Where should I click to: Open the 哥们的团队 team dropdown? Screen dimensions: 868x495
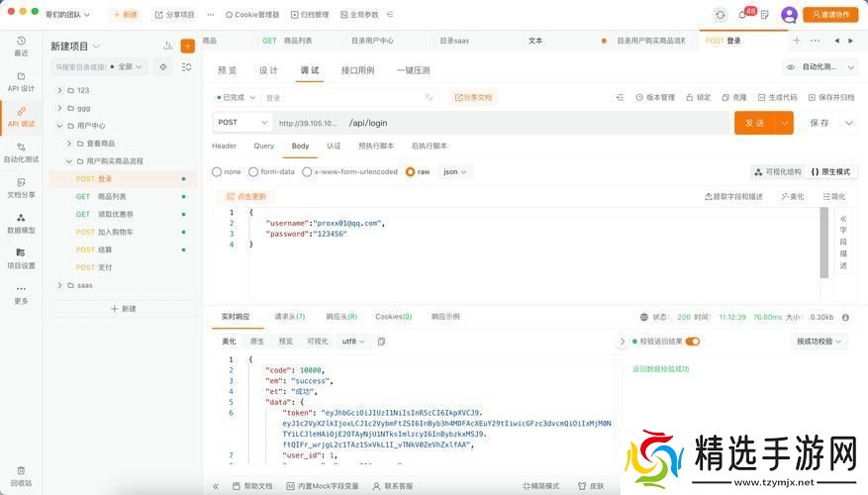(x=67, y=15)
